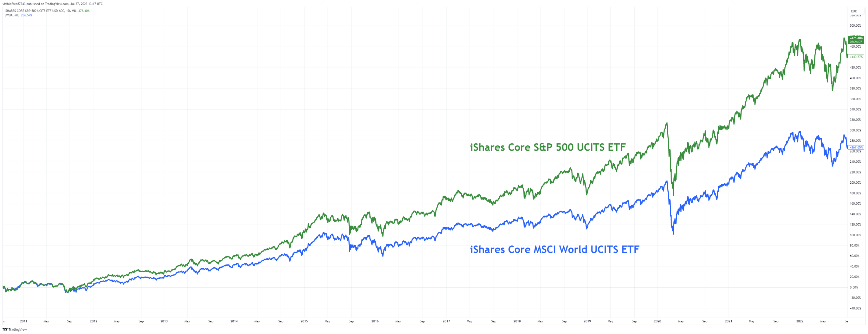Click the green 476.40% value in legend
This screenshot has width=868, height=334.
pyautogui.click(x=84, y=11)
